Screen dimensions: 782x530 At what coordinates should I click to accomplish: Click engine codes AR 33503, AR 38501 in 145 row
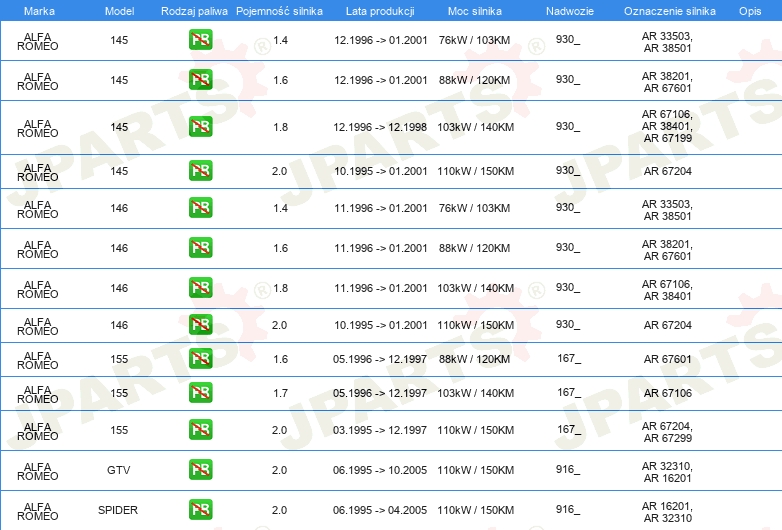click(x=667, y=42)
